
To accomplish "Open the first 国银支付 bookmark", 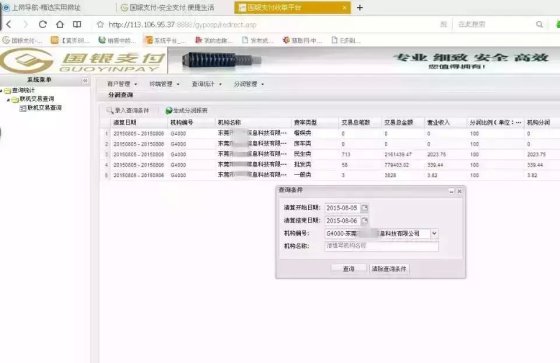I will tap(22, 40).
